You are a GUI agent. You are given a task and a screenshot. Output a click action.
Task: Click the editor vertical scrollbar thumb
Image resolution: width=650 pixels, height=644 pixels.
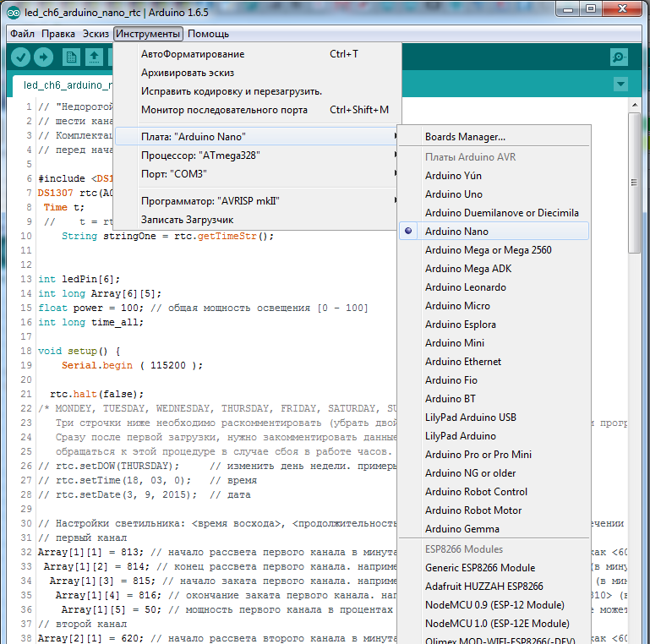click(x=634, y=182)
